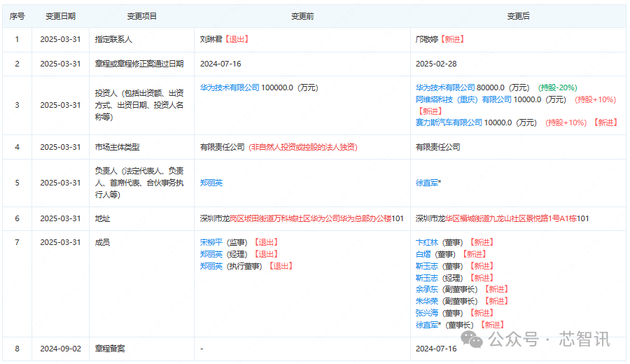Open 郑丽英 (执行董事) member link

211,266
